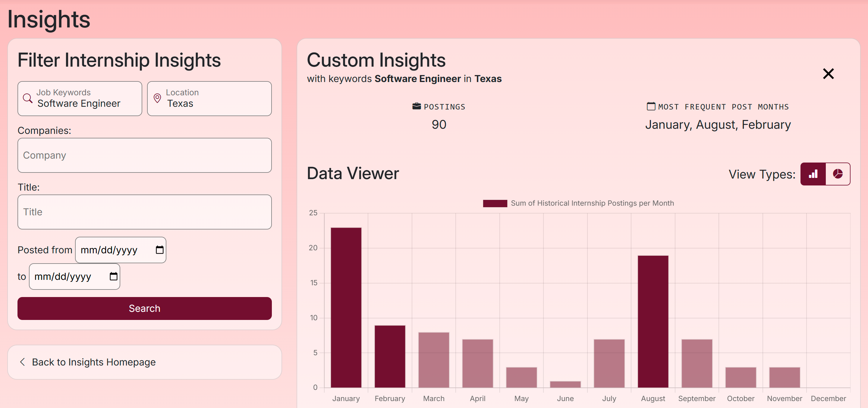Focus the Company input field

(x=144, y=155)
